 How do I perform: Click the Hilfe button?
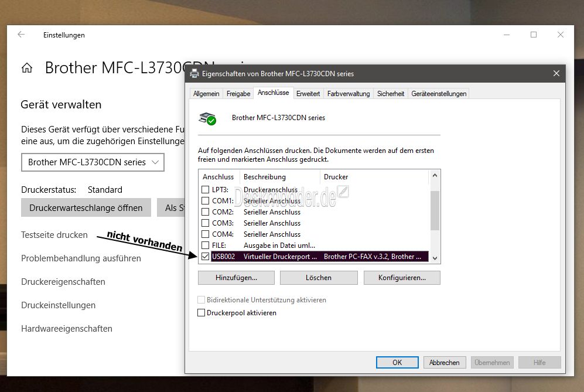pos(539,363)
